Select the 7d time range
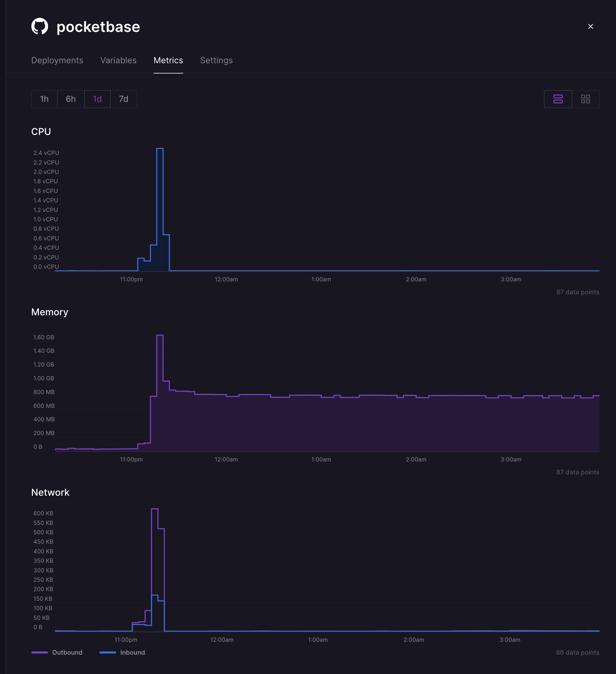 [123, 99]
